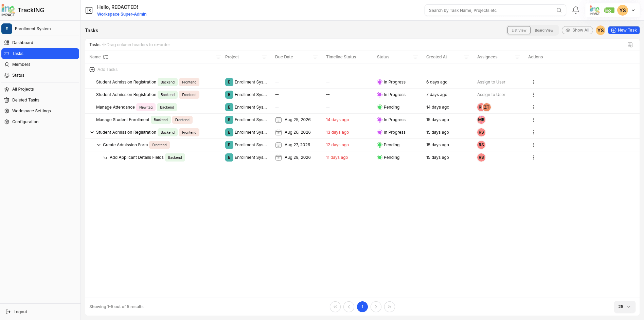Open the Name column filter
The width and height of the screenshot is (644, 320).
[x=218, y=57]
